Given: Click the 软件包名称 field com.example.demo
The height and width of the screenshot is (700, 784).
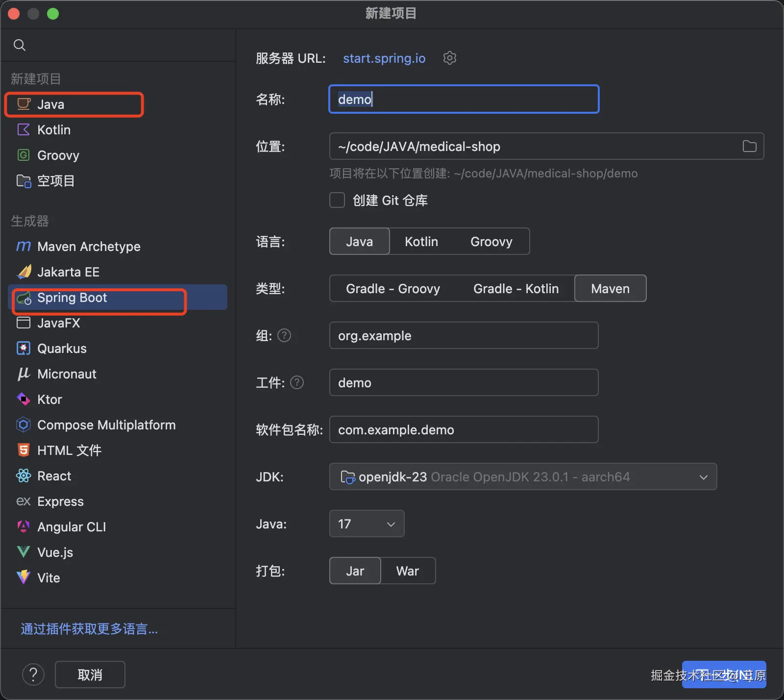Looking at the screenshot, I should point(464,429).
